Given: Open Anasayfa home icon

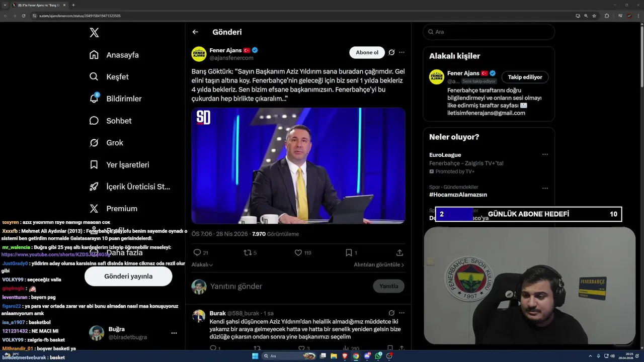Looking at the screenshot, I should (x=94, y=55).
